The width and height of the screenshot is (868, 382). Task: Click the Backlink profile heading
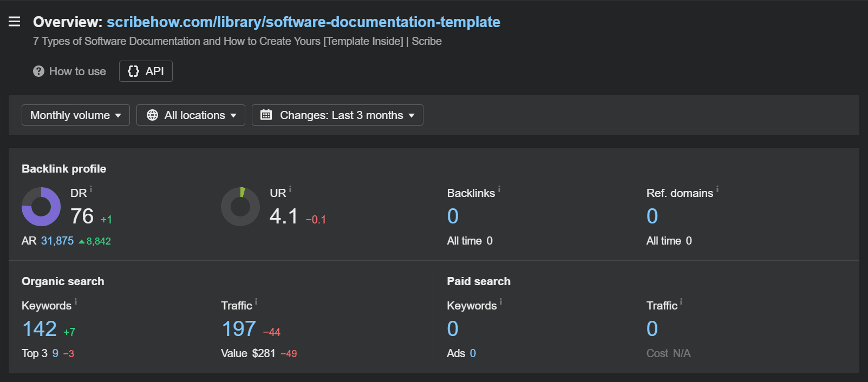tap(64, 169)
